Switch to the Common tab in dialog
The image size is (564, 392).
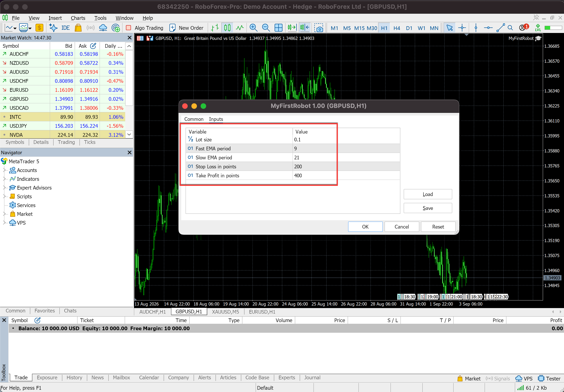[x=194, y=119]
